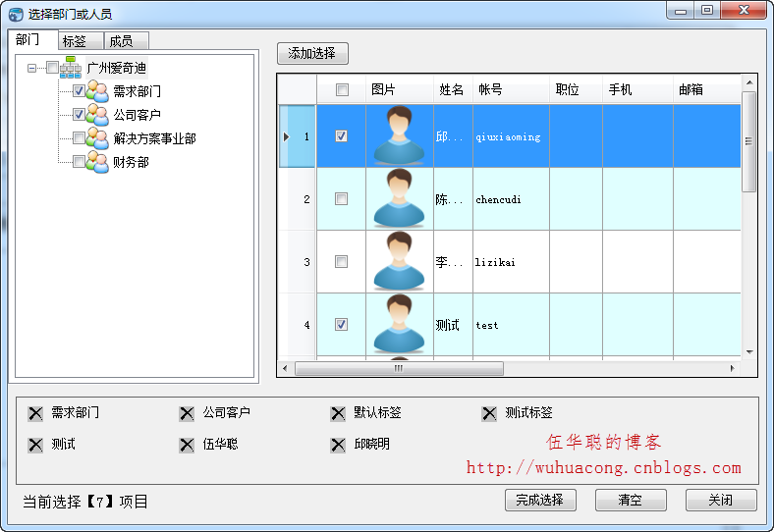Click the grid scroll-right arrow
Image resolution: width=774 pixels, height=532 pixels.
[732, 368]
